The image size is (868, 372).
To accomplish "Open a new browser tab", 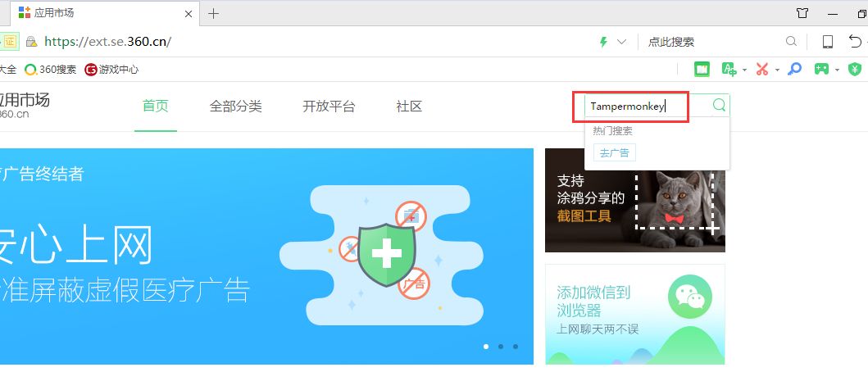I will pos(213,14).
